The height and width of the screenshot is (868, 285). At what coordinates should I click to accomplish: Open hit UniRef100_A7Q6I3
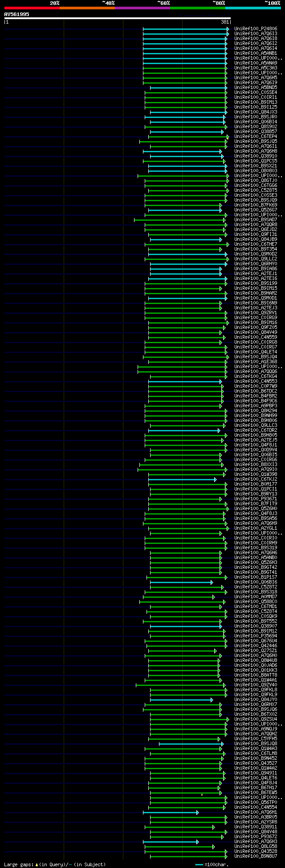[256, 33]
